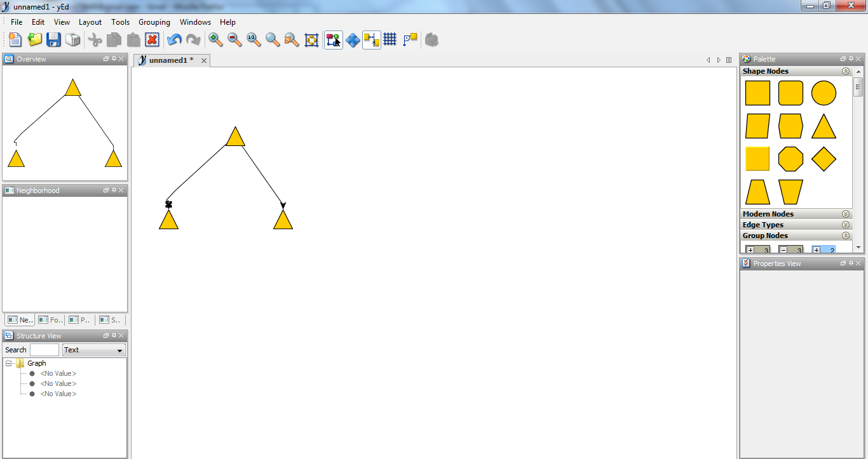Toggle the snap lines toolbar button

(372, 40)
